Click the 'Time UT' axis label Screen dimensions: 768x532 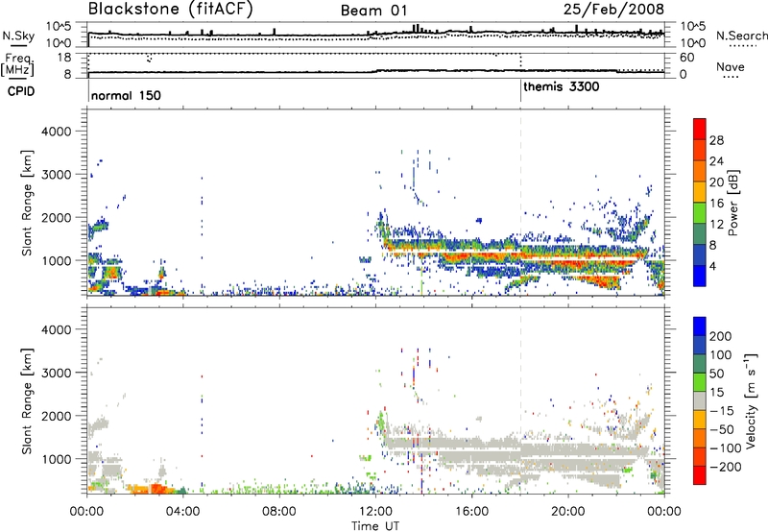point(375,526)
